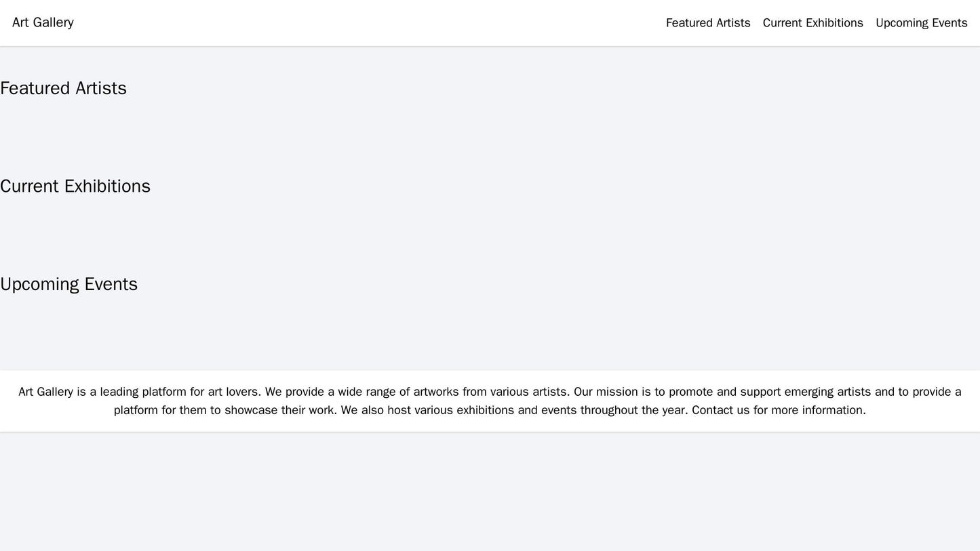Image resolution: width=980 pixels, height=551 pixels.
Task: Open the Featured Artists navigation link
Action: pos(709,22)
